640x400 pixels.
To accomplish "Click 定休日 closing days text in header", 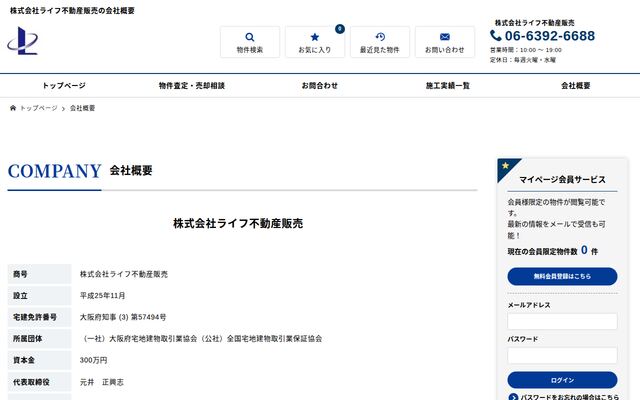I will click(x=523, y=60).
